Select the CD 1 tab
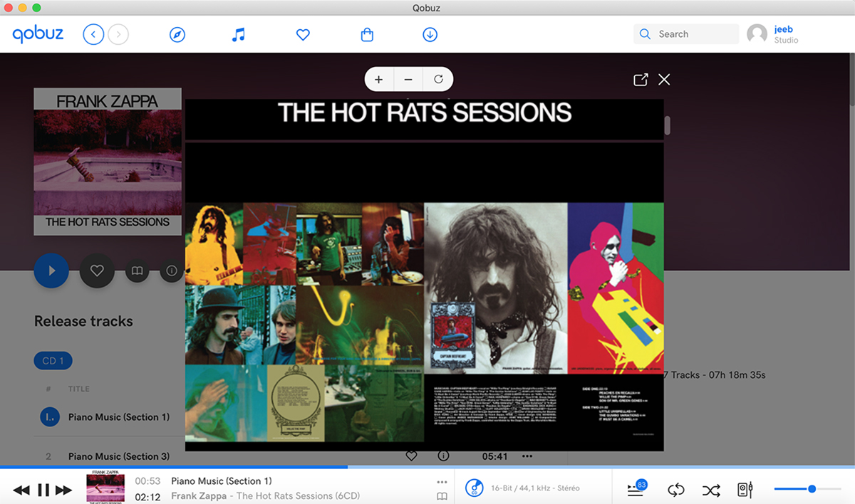The height and width of the screenshot is (504, 855). click(53, 361)
